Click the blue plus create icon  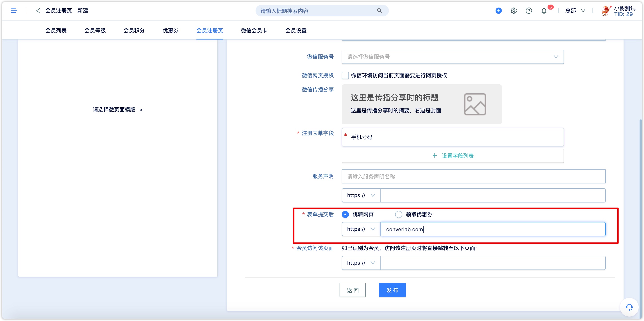[498, 10]
